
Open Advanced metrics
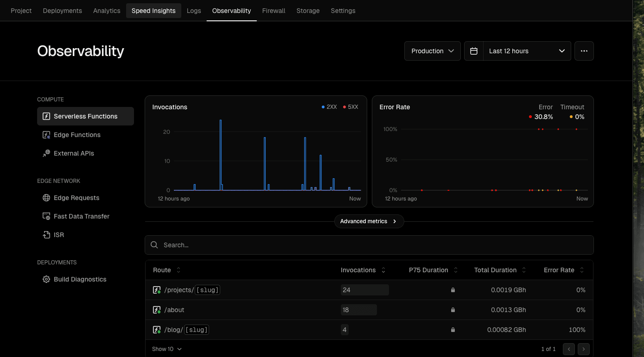coord(369,221)
